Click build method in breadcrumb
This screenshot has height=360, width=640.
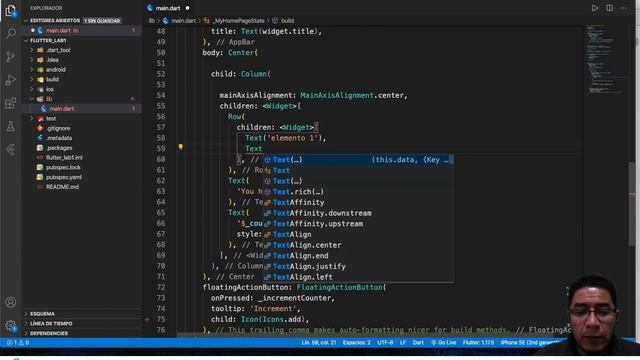[287, 20]
